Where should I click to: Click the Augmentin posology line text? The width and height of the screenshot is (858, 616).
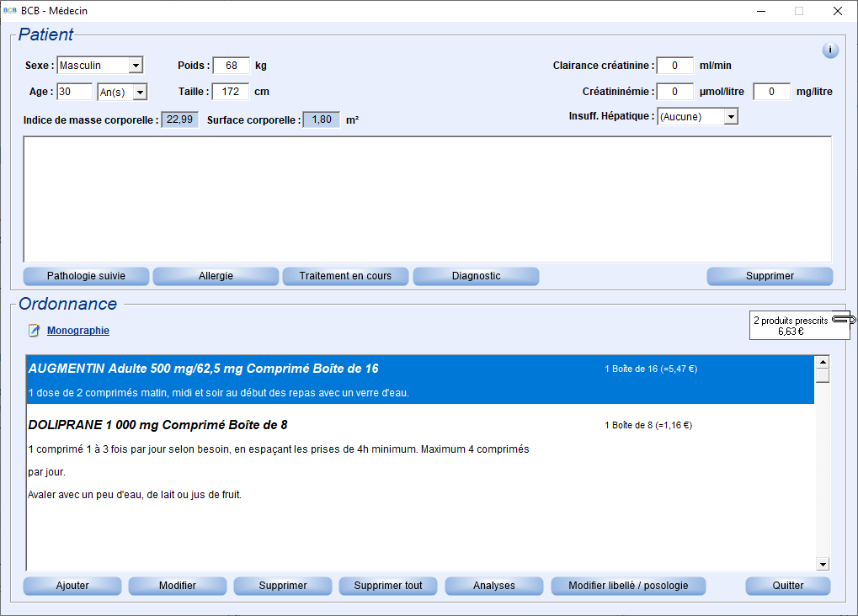coord(219,393)
